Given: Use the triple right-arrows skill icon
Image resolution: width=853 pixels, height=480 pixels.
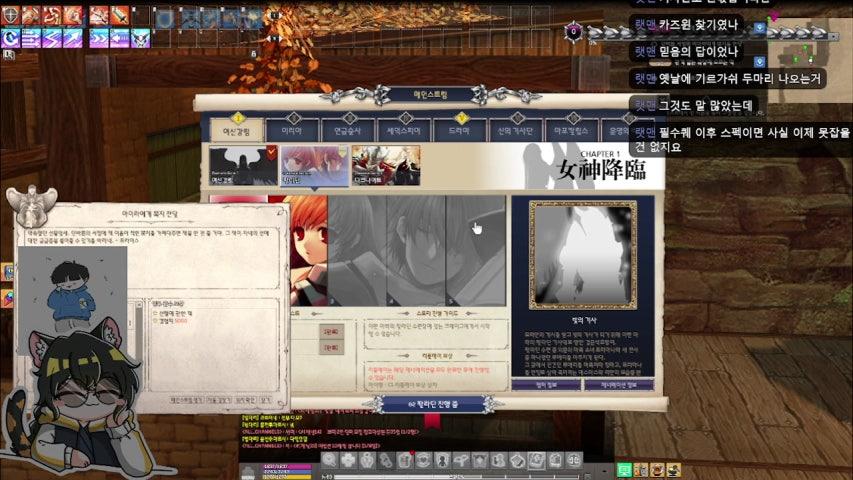Looking at the screenshot, I should 31,38.
